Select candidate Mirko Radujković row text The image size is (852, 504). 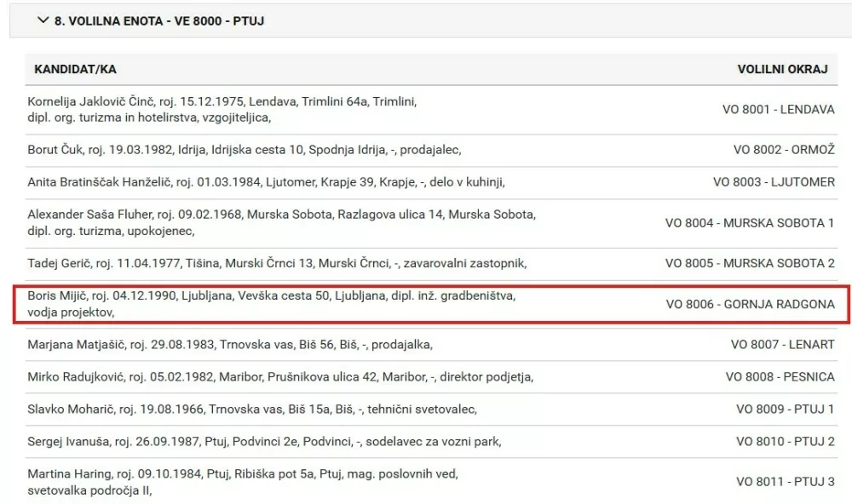click(x=280, y=377)
